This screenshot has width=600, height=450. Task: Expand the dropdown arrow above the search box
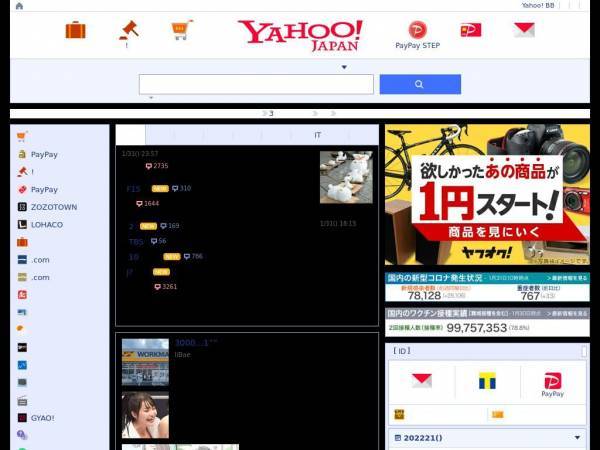coord(344,67)
